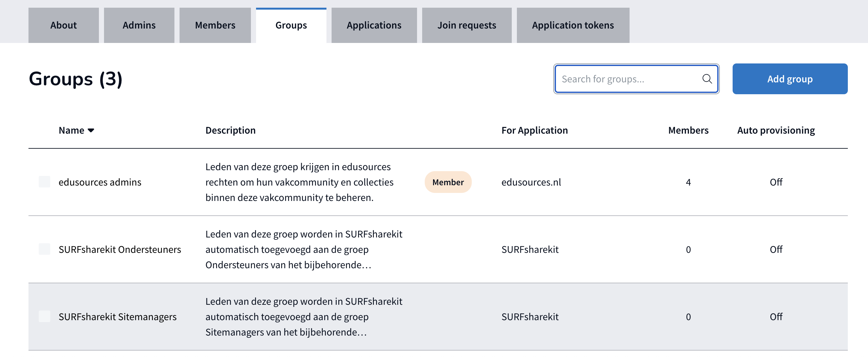Switch to the Admins tab

point(139,25)
